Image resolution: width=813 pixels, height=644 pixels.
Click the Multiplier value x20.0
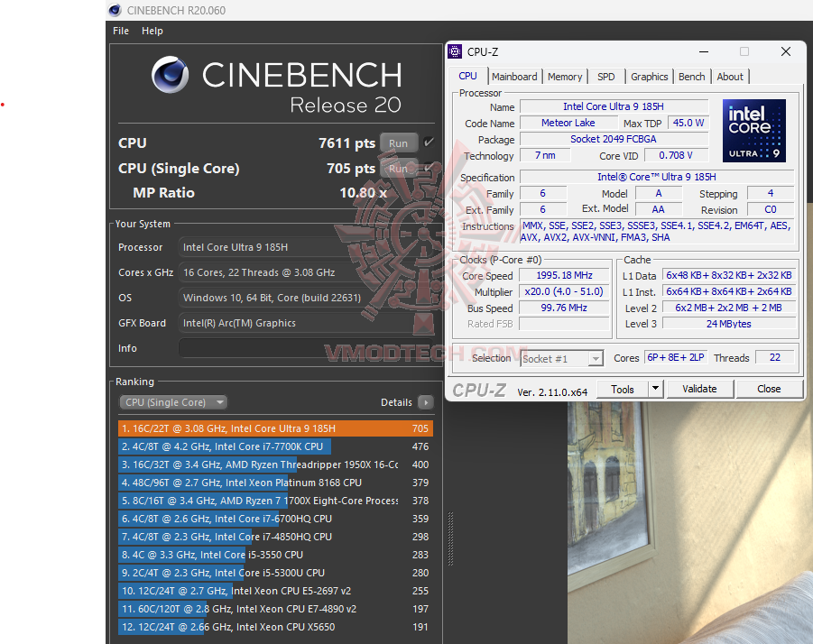[x=564, y=291]
